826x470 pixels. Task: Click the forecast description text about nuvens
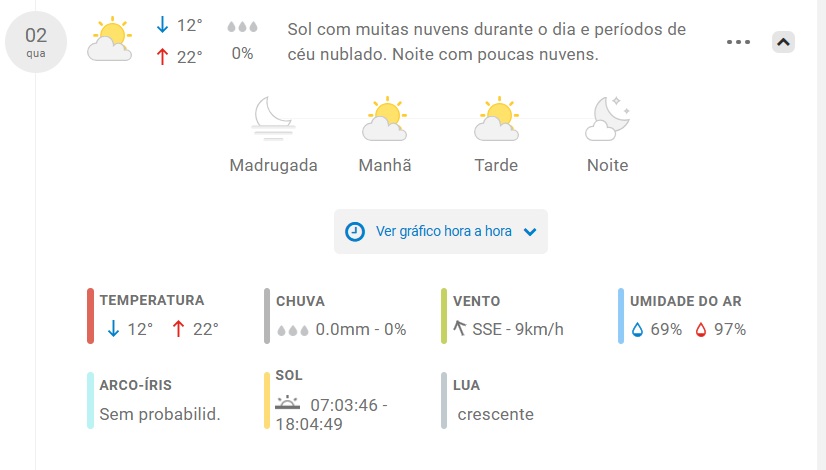point(487,42)
